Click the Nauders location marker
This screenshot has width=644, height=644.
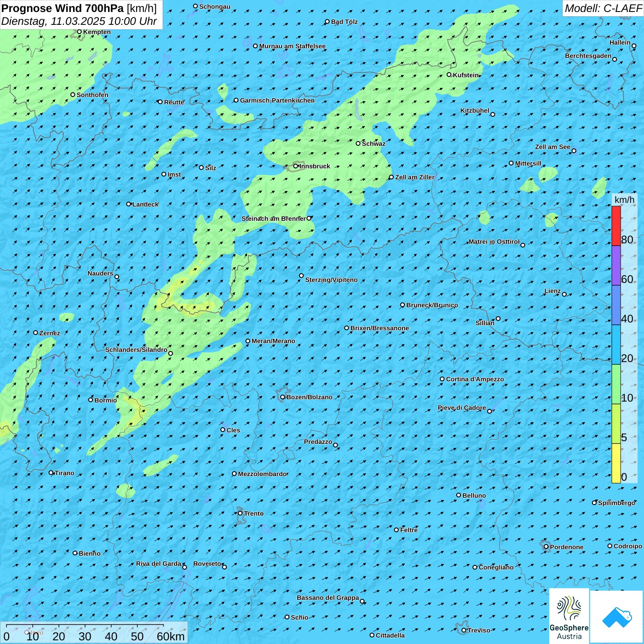tap(117, 277)
